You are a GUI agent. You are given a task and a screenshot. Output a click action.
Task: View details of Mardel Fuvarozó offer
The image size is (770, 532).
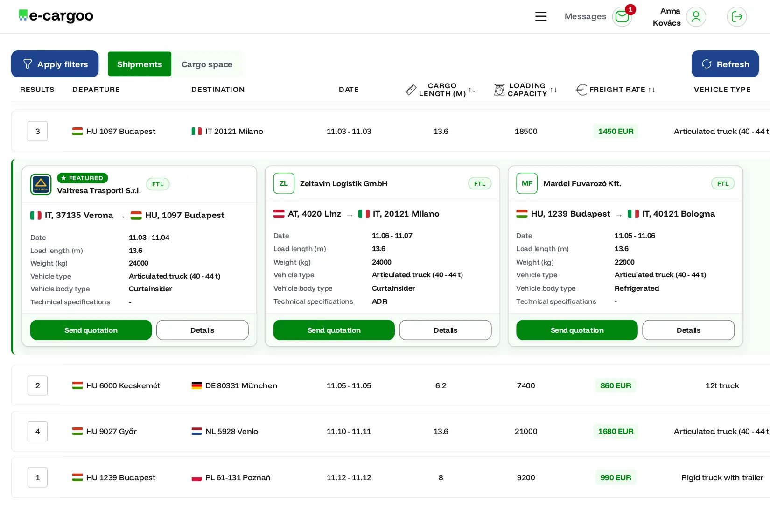[x=688, y=330]
